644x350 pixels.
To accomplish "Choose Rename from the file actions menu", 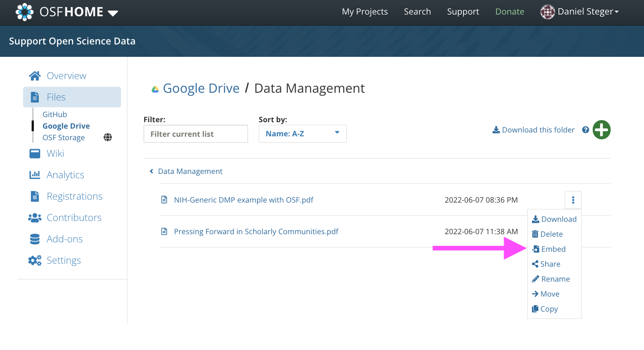I will pos(551,279).
